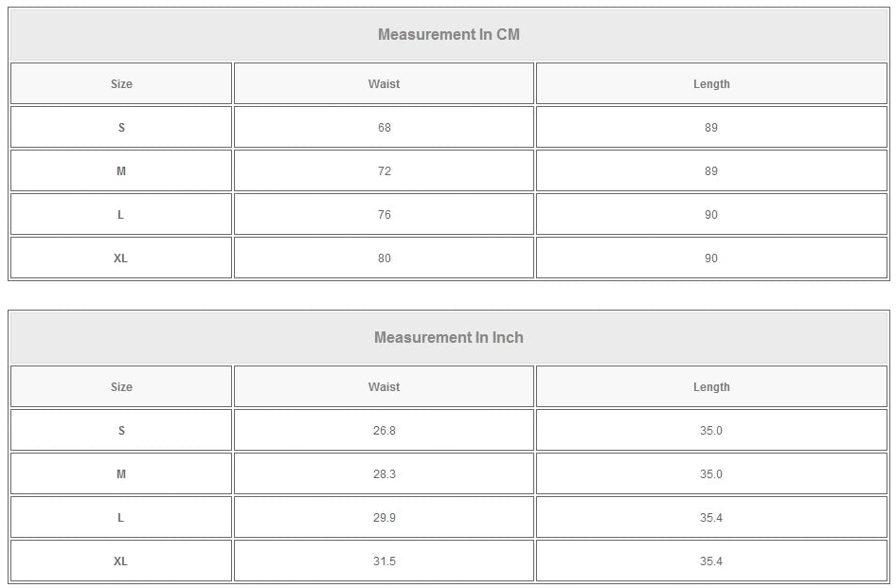Viewport: 896px width, 588px height.
Task: Select waist value 76 in the L row
Action: [384, 215]
